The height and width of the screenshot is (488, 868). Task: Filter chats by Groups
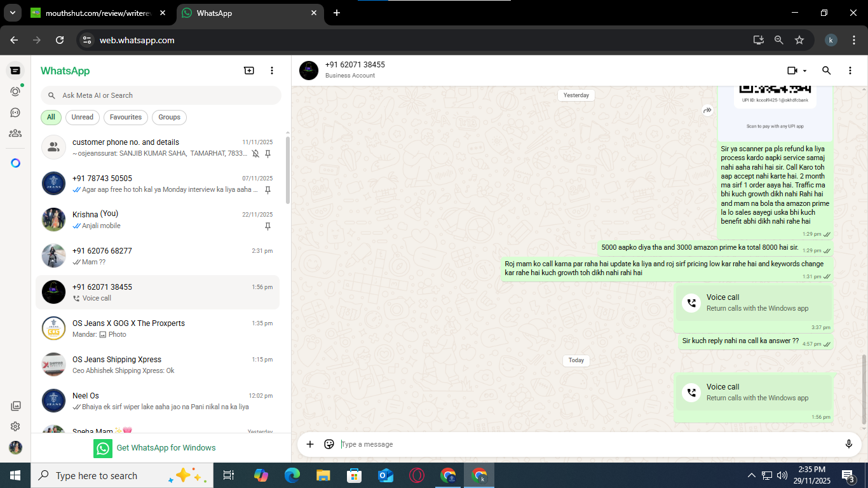169,117
